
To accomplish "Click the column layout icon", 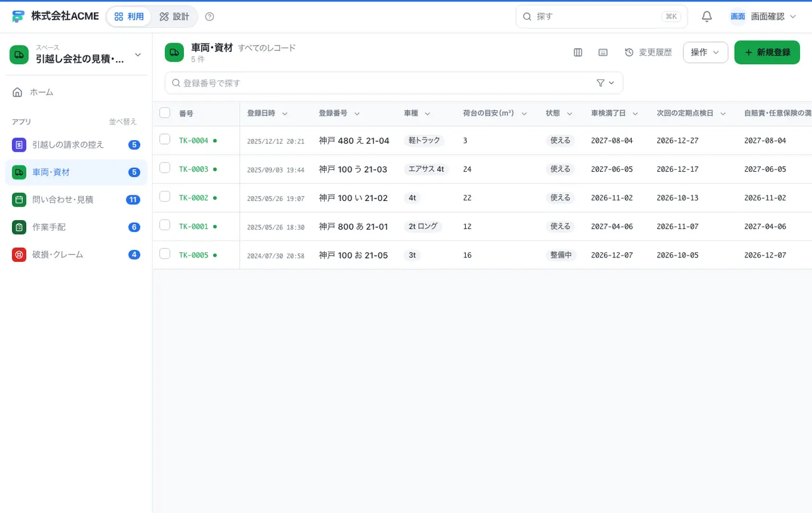I will [578, 53].
